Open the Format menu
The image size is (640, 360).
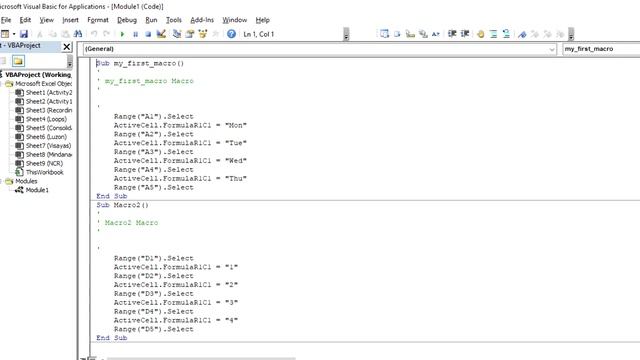tap(98, 20)
